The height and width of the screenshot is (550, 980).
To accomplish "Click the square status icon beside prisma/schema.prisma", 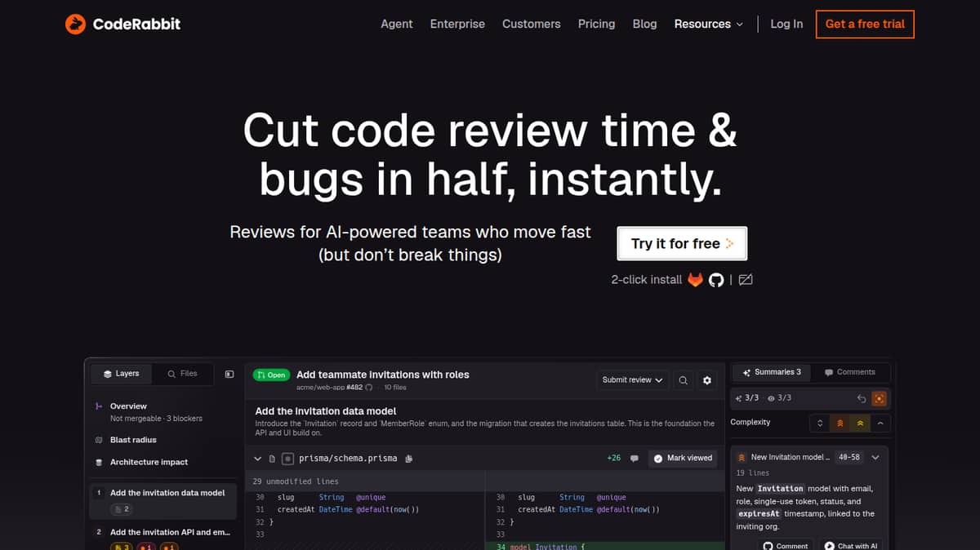I will coord(287,459).
